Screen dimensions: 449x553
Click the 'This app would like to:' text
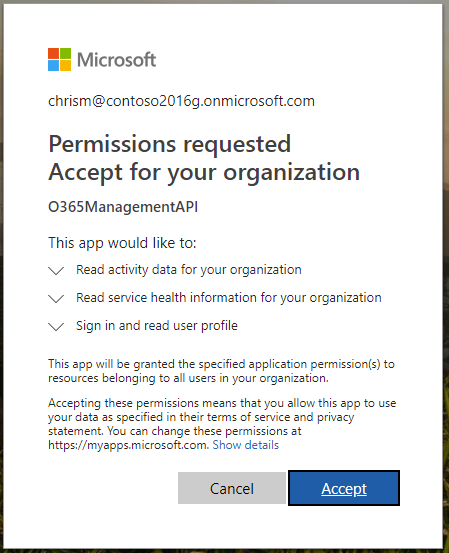point(122,243)
